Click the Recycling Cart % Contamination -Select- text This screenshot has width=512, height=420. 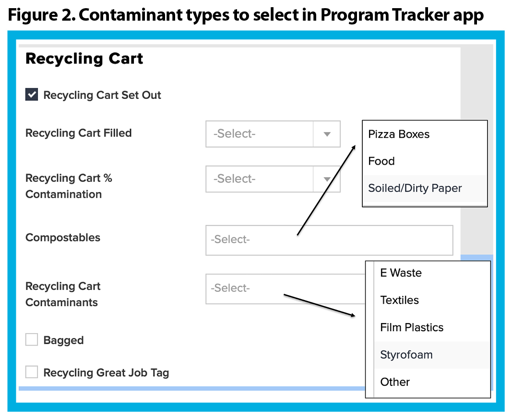click(x=235, y=179)
